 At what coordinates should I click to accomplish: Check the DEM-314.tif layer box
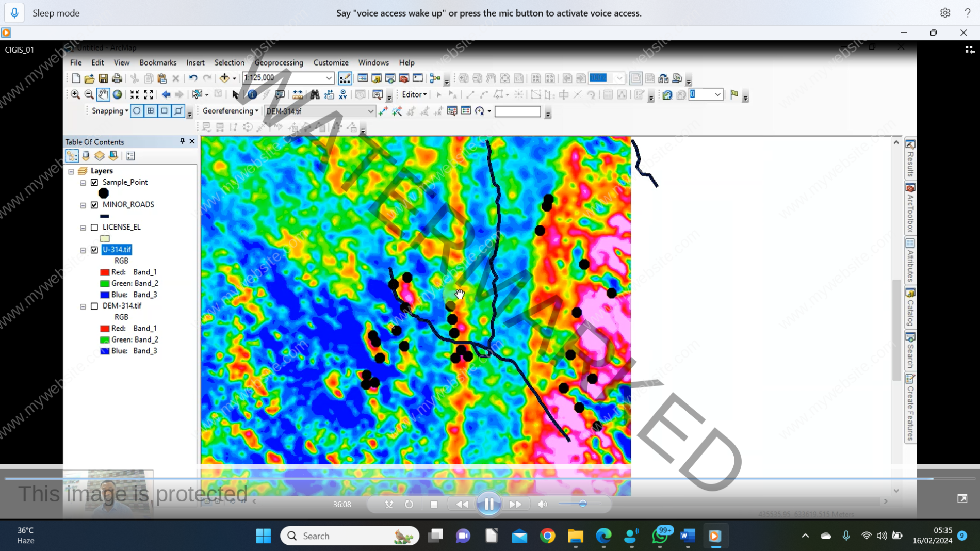point(94,306)
